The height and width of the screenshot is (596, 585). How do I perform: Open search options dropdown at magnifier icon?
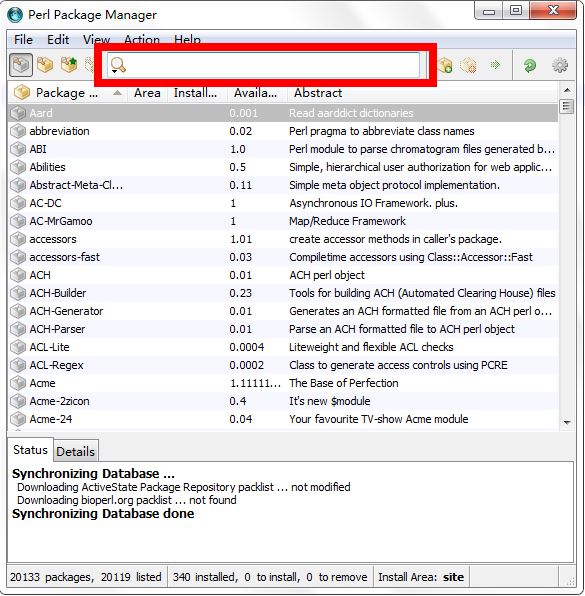point(118,65)
